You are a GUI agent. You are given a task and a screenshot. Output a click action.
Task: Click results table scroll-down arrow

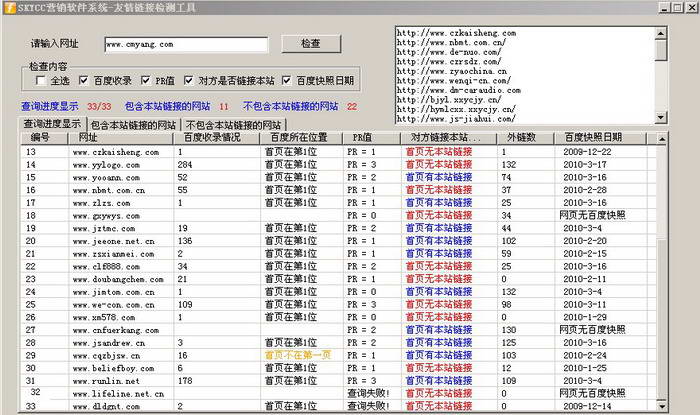662,406
